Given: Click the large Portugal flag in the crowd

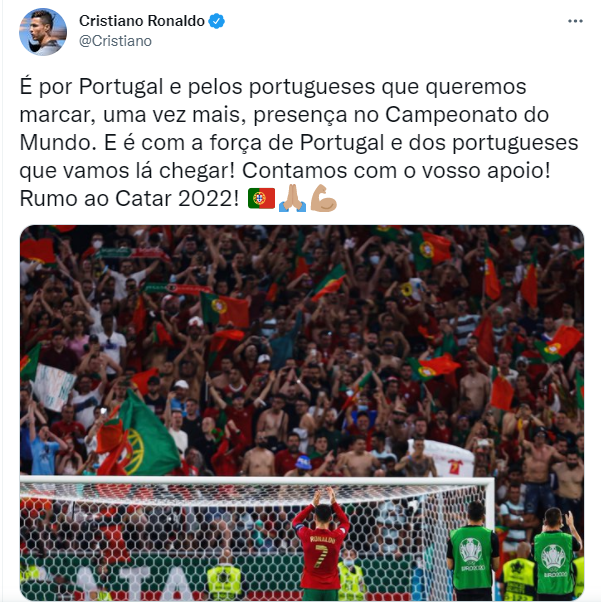Looking at the screenshot, I should click(136, 436).
